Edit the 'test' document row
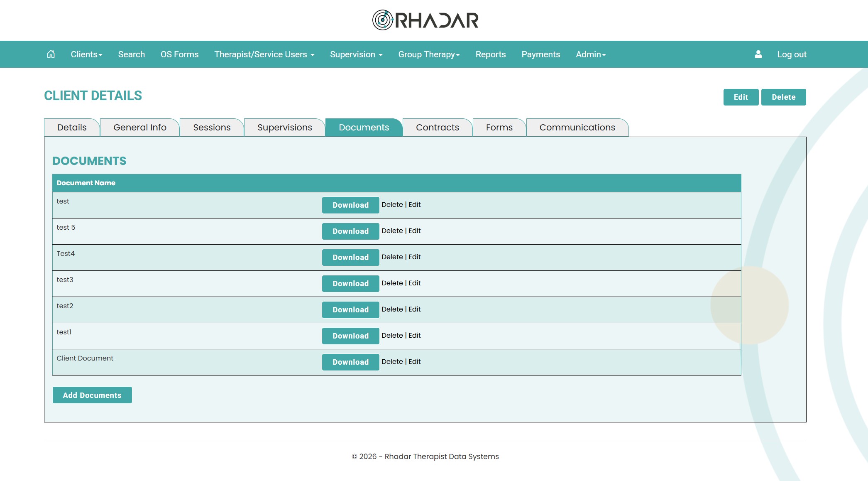The image size is (868, 481). [x=415, y=205]
